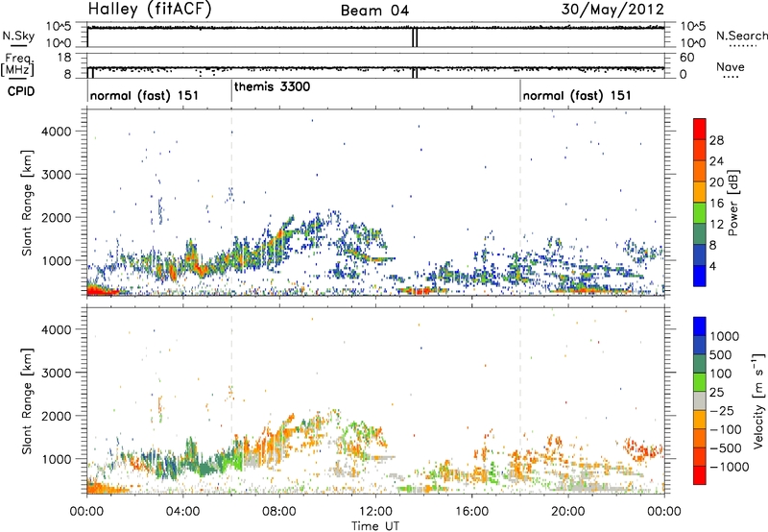Click the "N.Search" legend label
Image resolution: width=768 pixels, height=532 pixels.
coord(742,36)
